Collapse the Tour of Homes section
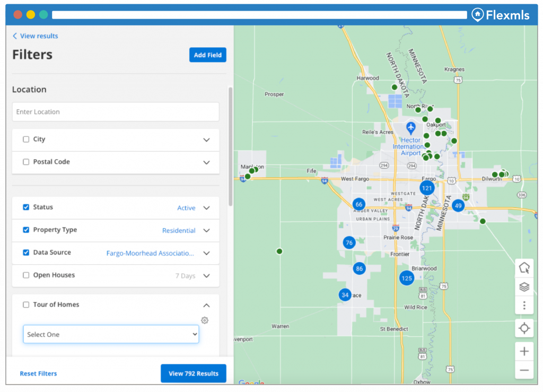 tap(207, 305)
